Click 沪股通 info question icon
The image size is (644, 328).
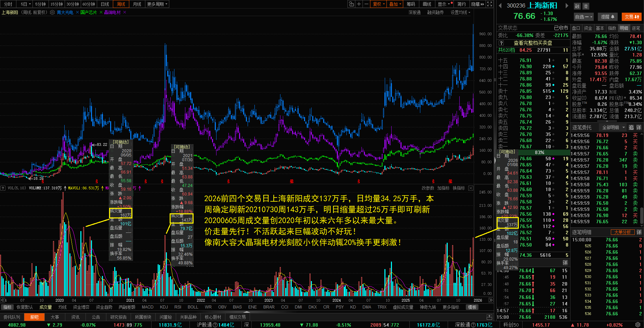[215, 325]
